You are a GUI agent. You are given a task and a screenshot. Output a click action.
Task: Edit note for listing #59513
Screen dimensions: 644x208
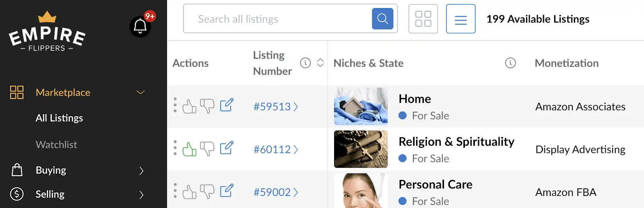[x=227, y=105]
